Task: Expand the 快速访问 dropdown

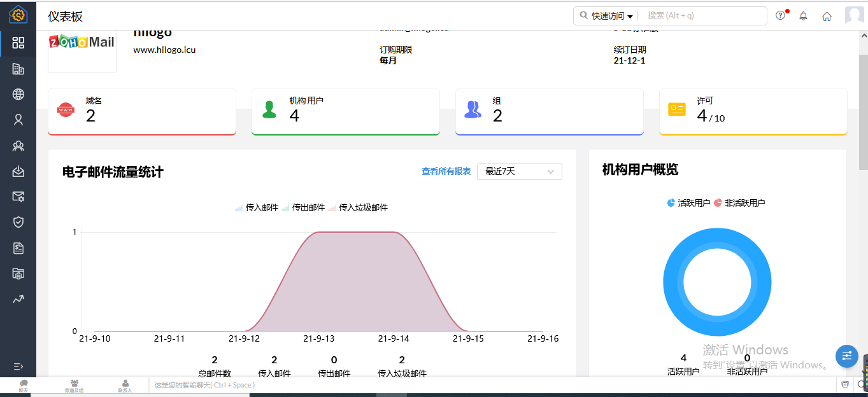Action: coord(606,16)
